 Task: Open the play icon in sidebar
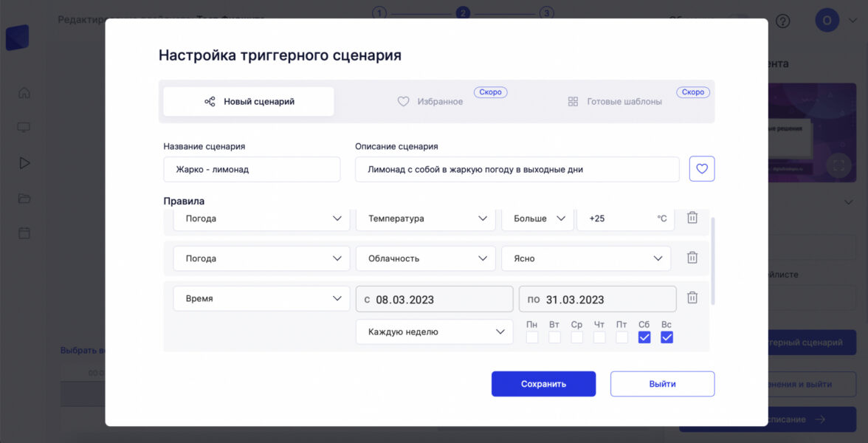click(24, 163)
